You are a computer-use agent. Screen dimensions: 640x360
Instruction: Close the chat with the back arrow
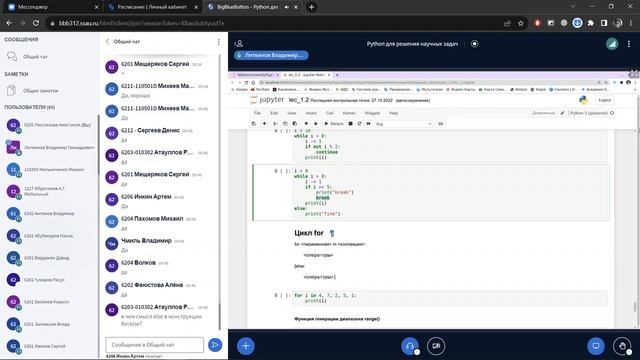(107, 42)
